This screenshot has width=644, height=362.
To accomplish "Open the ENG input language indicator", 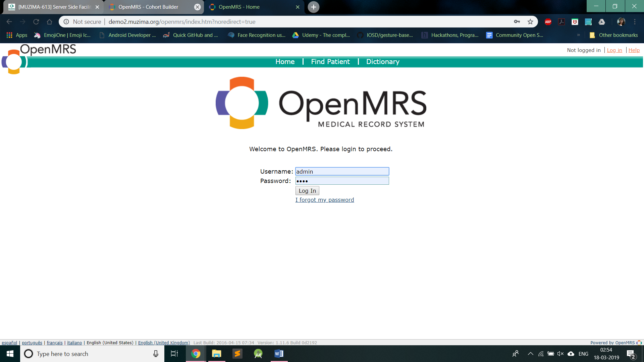I will (x=583, y=354).
